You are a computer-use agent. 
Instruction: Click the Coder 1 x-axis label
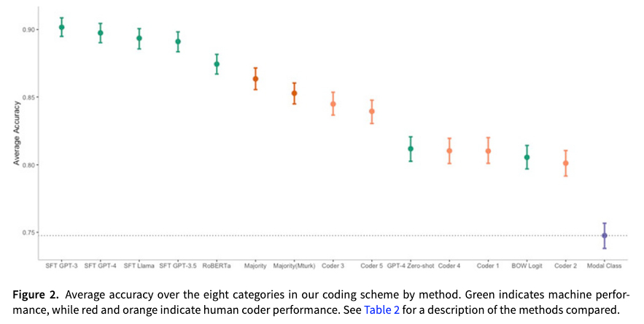(488, 266)
